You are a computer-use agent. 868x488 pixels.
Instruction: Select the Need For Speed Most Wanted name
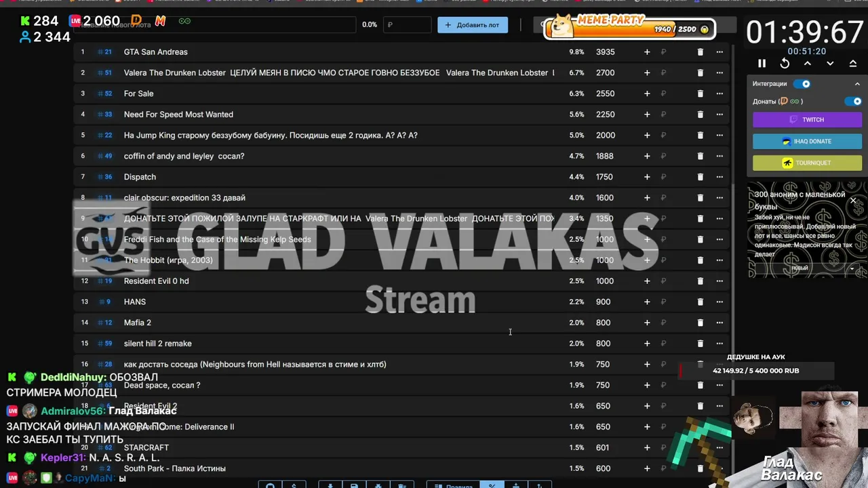[178, 115]
